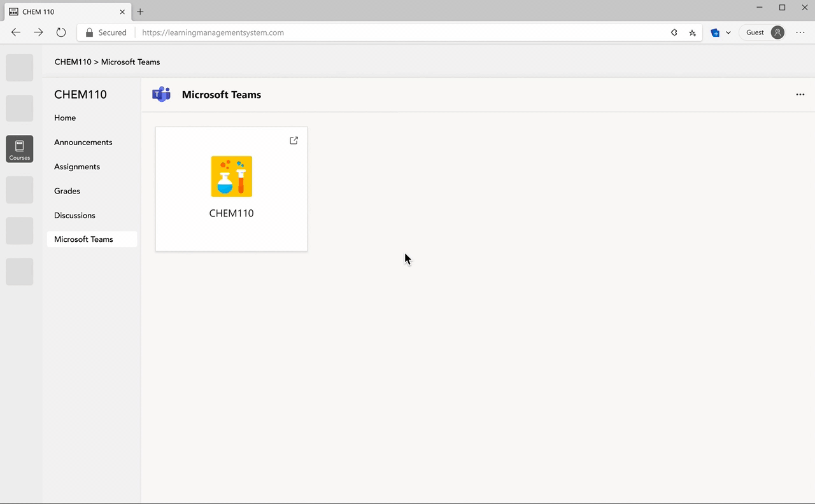Select the CHEM 110 browser tab
This screenshot has width=815, height=504.
pos(67,11)
